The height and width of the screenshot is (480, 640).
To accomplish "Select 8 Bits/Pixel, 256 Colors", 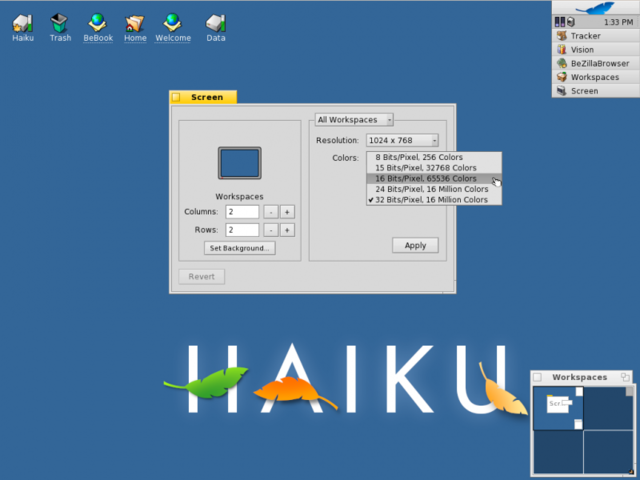I will [434, 157].
